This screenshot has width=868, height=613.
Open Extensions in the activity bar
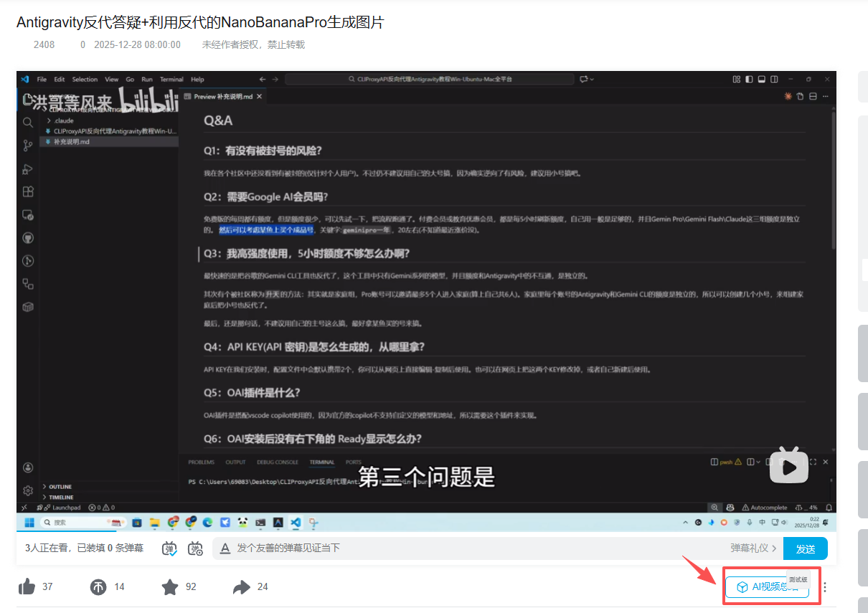28,191
